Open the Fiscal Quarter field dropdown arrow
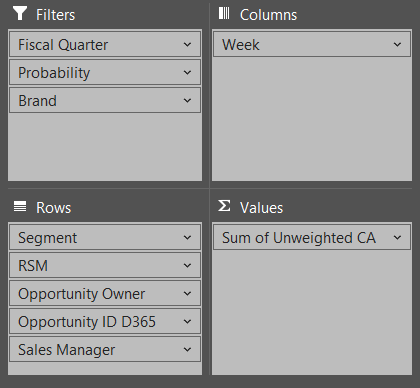The height and width of the screenshot is (388, 420). coord(187,44)
